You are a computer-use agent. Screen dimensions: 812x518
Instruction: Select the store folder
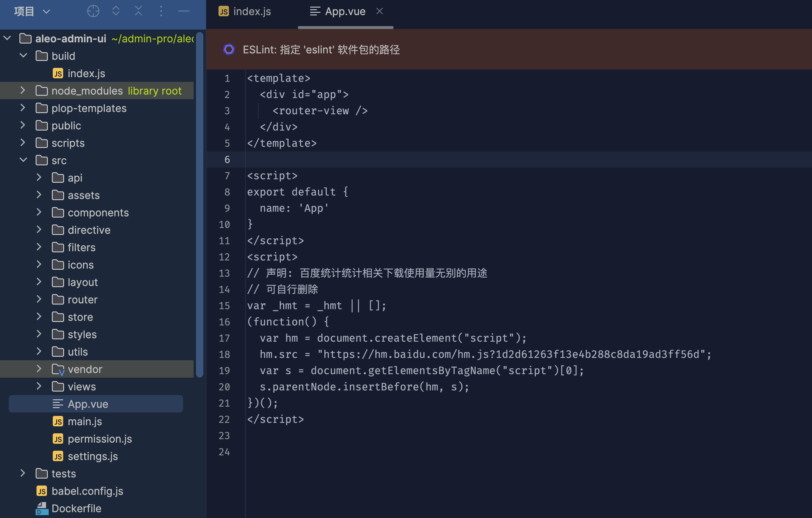[x=80, y=317]
